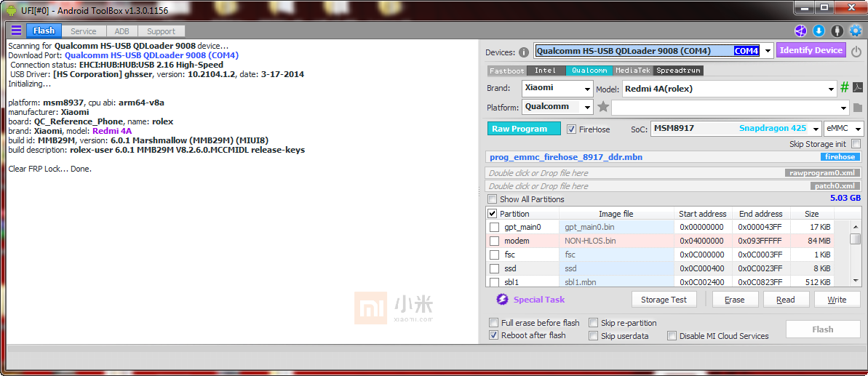Open the hamburger main menu
This screenshot has height=376, width=868.
16,31
